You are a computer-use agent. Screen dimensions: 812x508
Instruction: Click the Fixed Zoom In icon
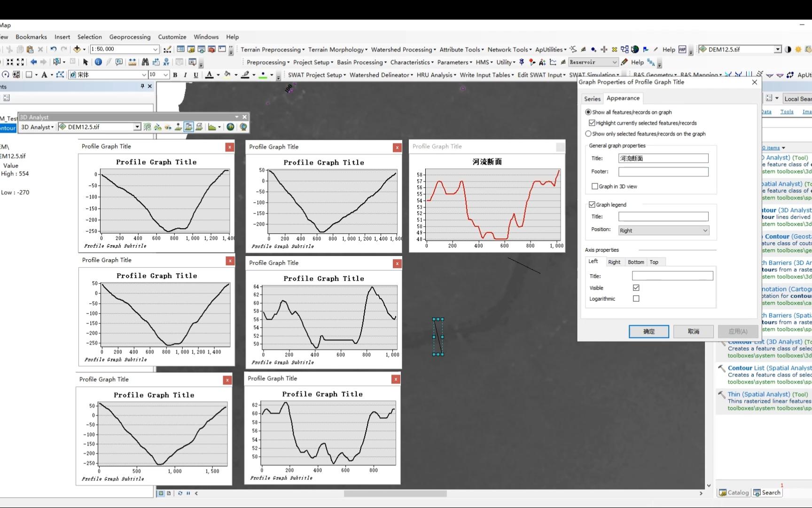click(10, 62)
